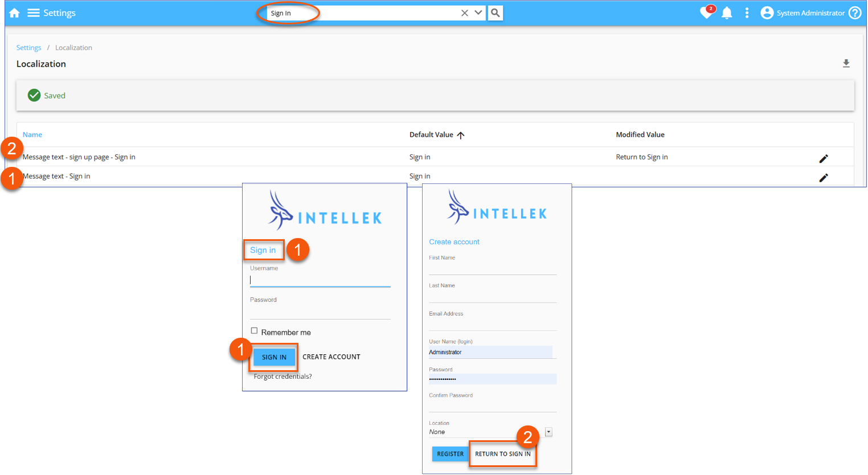
Task: Download localization using the download icon
Action: [846, 64]
